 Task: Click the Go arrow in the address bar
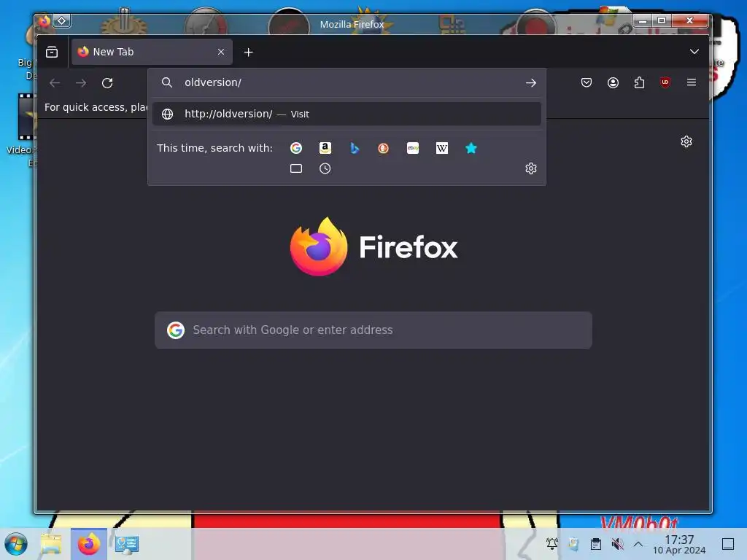click(x=531, y=83)
